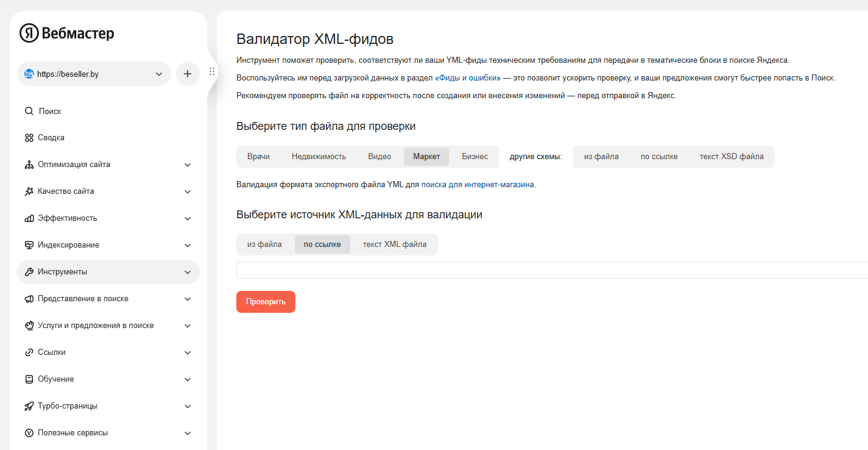Screen dimensions: 868x450
Task: Open the Сводка sidebar item
Action: pyautogui.click(x=108, y=138)
